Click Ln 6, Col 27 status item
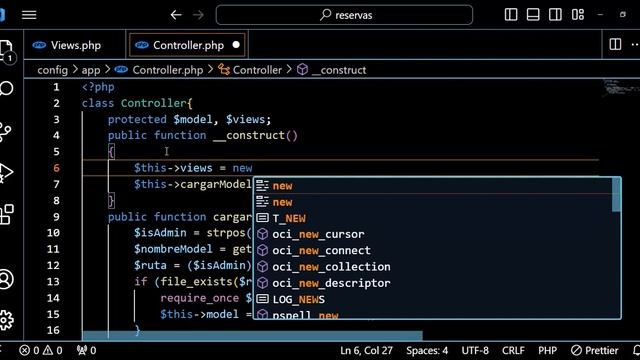Image resolution: width=640 pixels, height=360 pixels. click(366, 351)
